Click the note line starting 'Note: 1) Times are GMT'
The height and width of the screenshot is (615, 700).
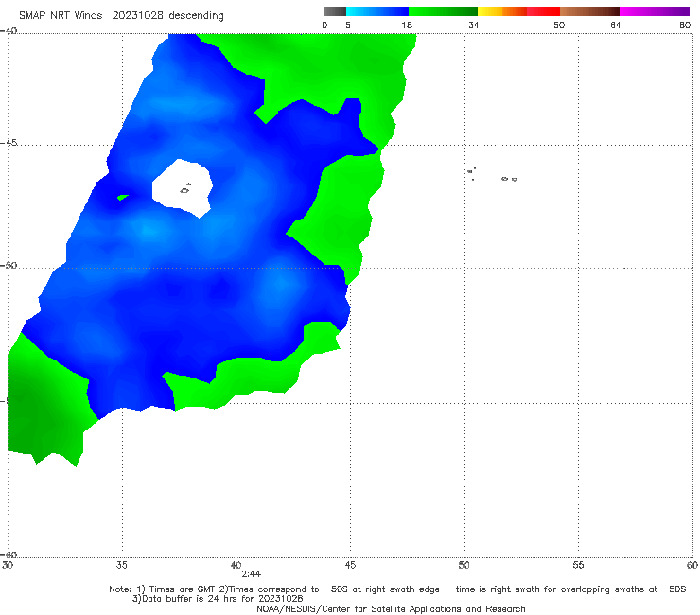(x=397, y=589)
